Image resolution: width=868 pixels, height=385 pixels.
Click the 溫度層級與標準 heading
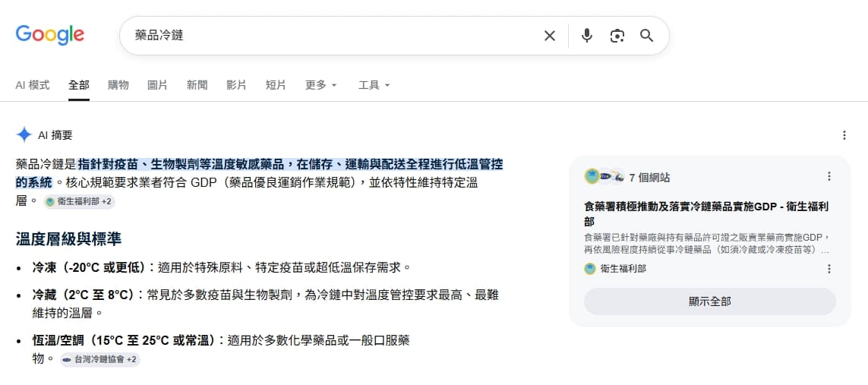click(68, 239)
